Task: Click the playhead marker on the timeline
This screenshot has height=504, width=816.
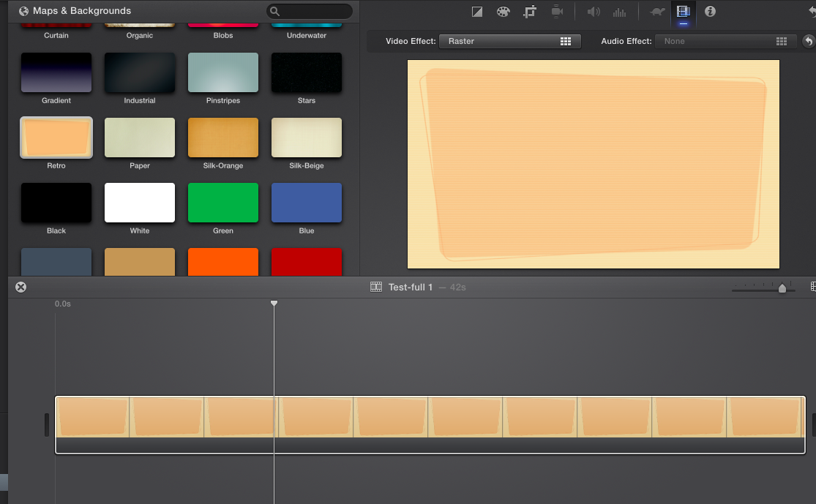Action: point(274,303)
